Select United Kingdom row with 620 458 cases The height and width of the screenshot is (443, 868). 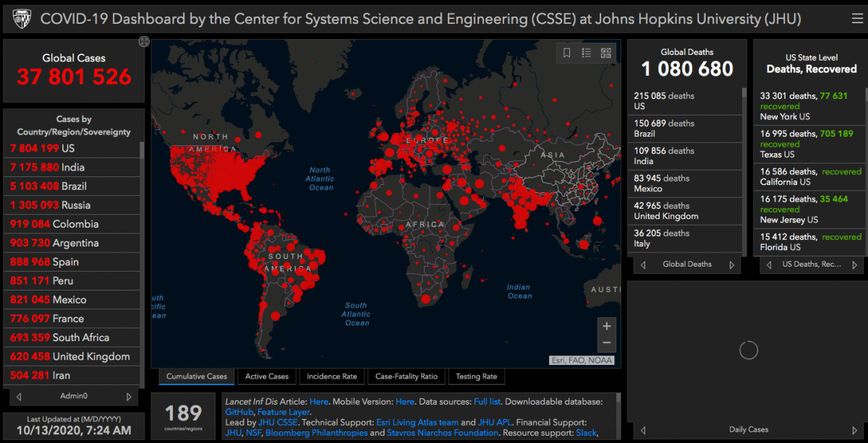72,356
